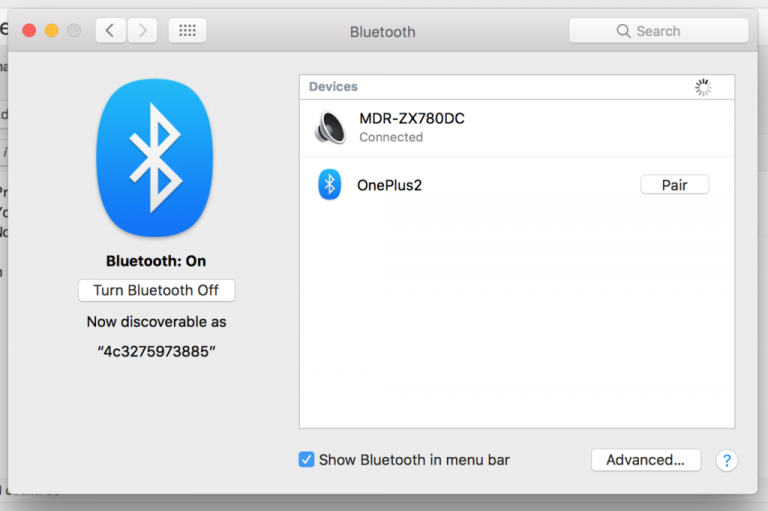Select the OnePlus2 device name
Image resolution: width=768 pixels, height=511 pixels.
[389, 185]
